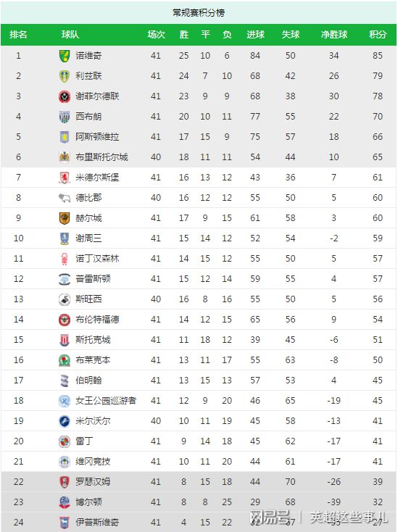Screen dimensions: 398x532
Task: Open team name 布里斯托尔城 link
Action: point(101,157)
